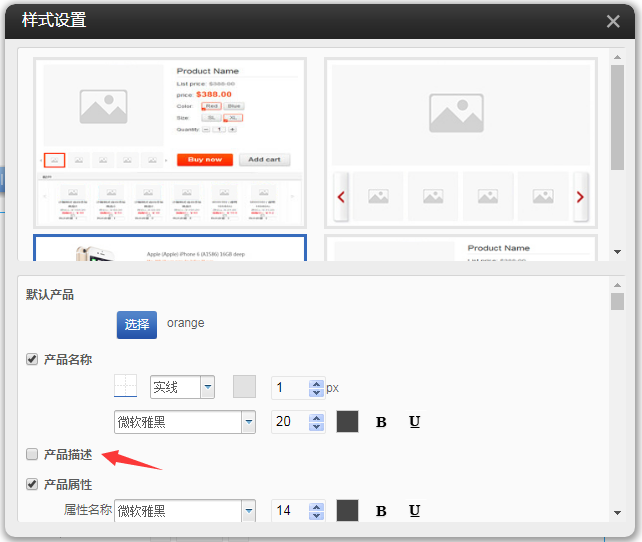Click the border position grid icon

pyautogui.click(x=126, y=387)
